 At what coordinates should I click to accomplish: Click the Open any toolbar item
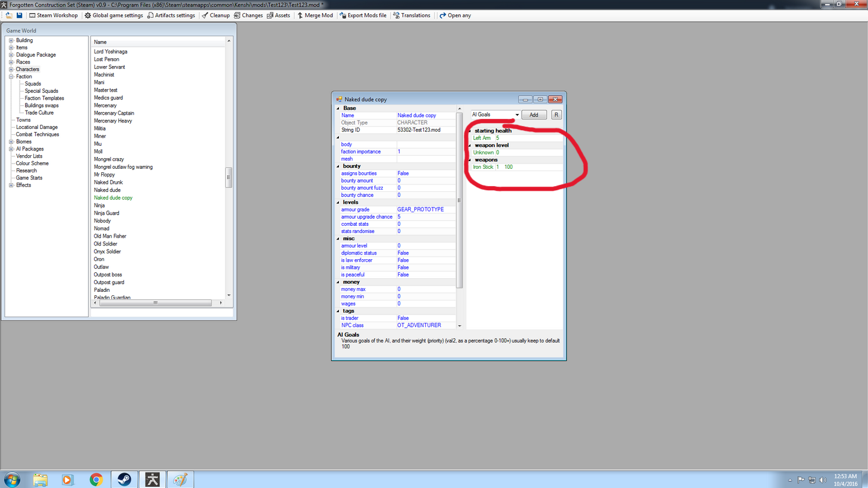pyautogui.click(x=455, y=15)
